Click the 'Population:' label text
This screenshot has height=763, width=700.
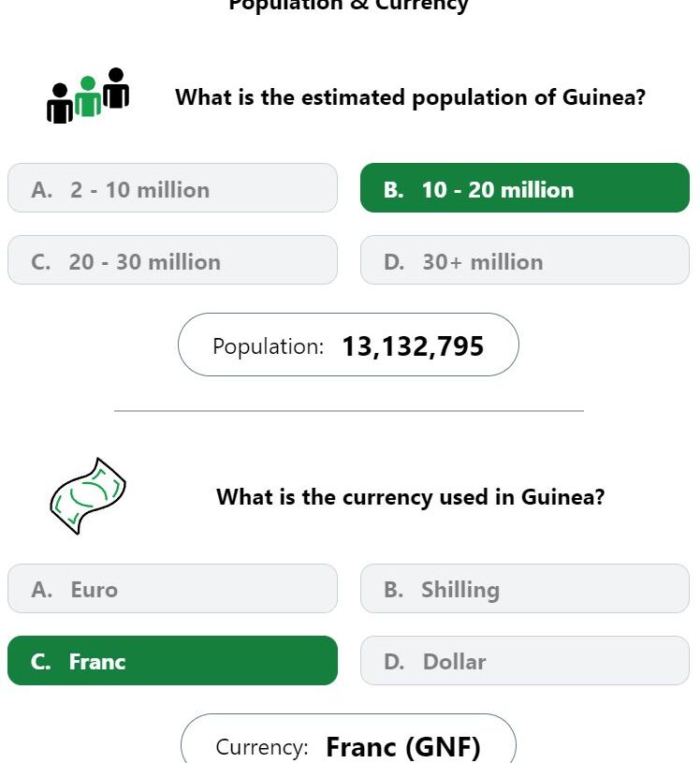[268, 347]
